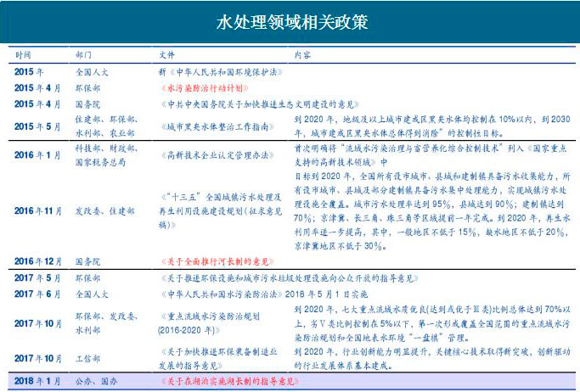Click department cell 住建部、环保部、水利部、农业部
The height and width of the screenshot is (392, 580).
(x=106, y=126)
